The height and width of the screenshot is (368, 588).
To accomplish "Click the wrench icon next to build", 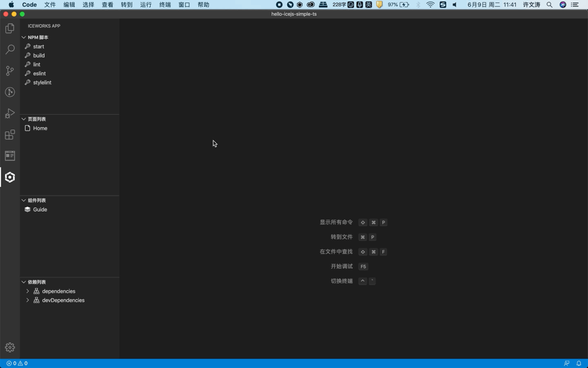I will coord(28,55).
